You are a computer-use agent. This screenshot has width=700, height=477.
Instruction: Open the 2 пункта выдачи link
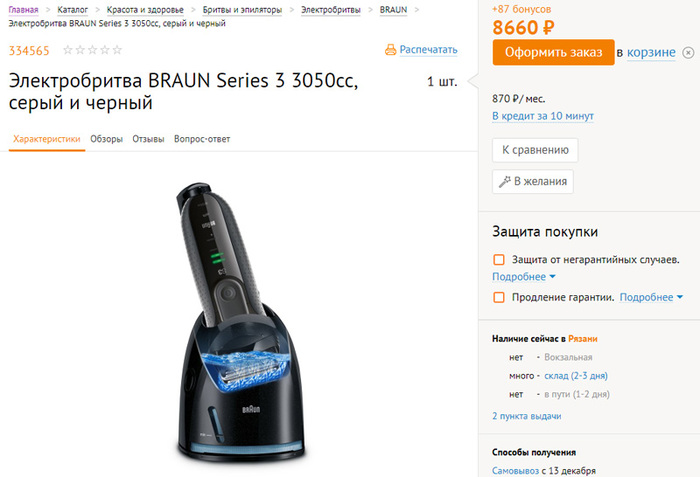(x=526, y=416)
